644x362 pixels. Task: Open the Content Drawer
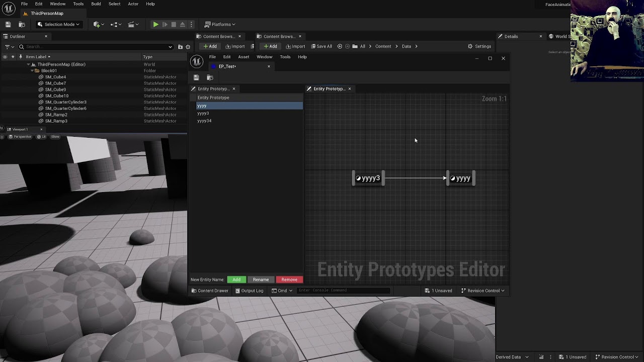[x=210, y=291]
